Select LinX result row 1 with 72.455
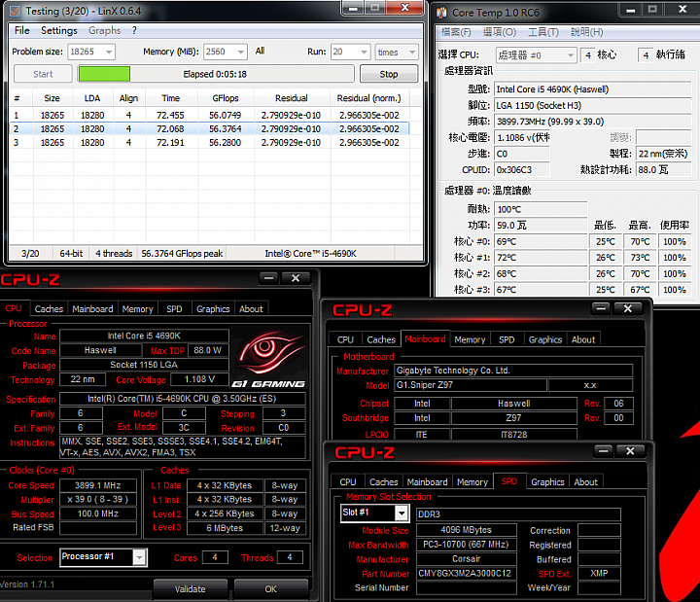Screen dimensions: 700x602 (x=209, y=115)
